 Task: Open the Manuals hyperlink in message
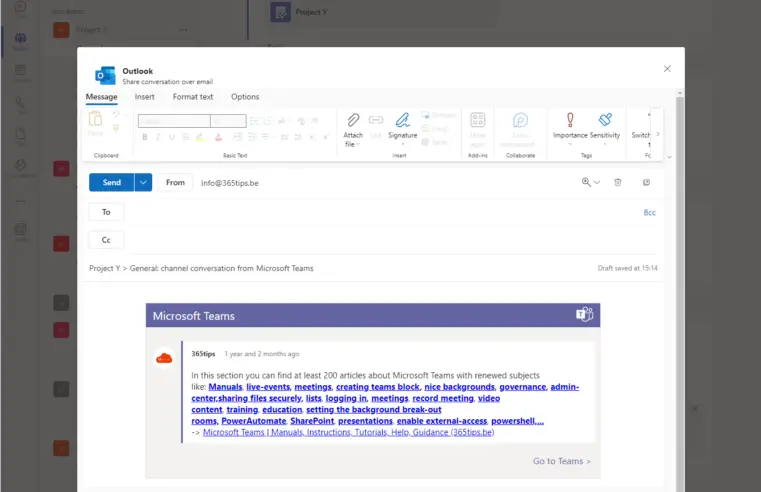[225, 387]
